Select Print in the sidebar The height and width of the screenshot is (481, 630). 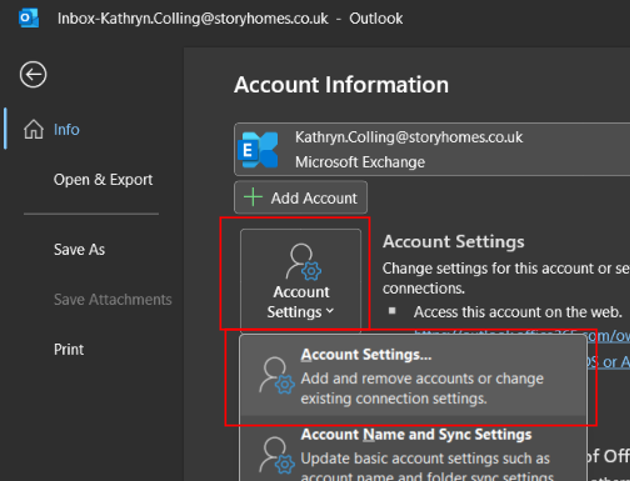tap(69, 349)
